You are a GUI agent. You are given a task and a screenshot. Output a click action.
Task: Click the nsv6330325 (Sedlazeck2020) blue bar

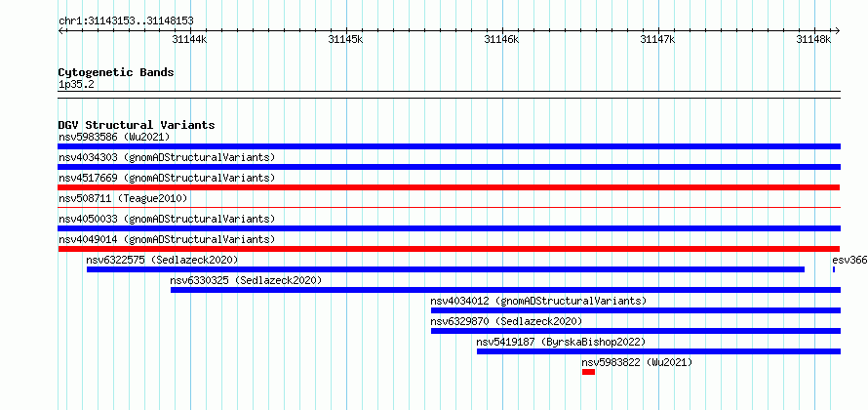pos(505,290)
